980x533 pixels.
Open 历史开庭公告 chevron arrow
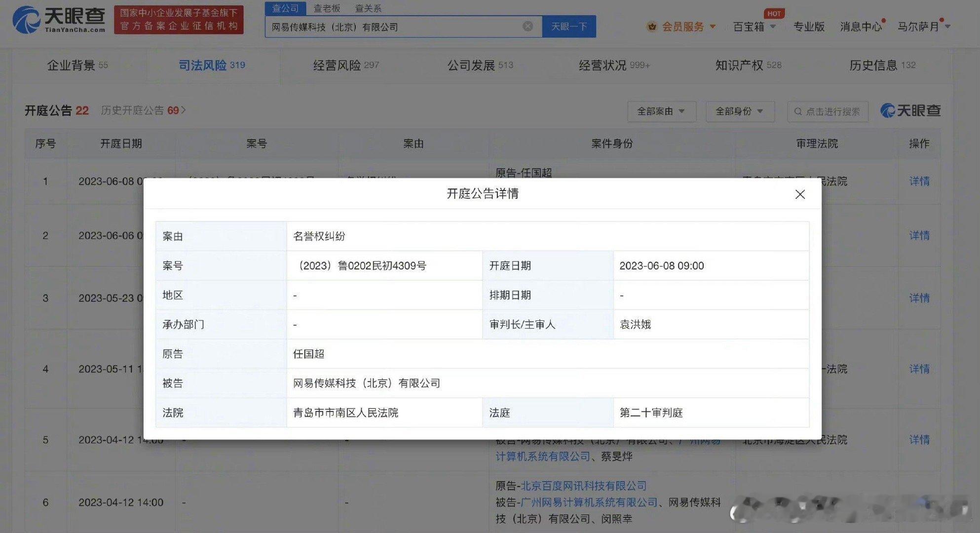(184, 110)
